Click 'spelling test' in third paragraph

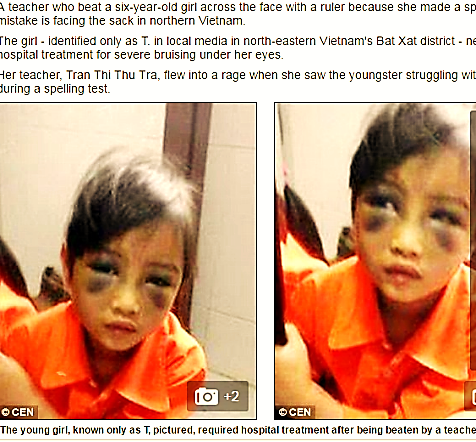[x=77, y=89]
